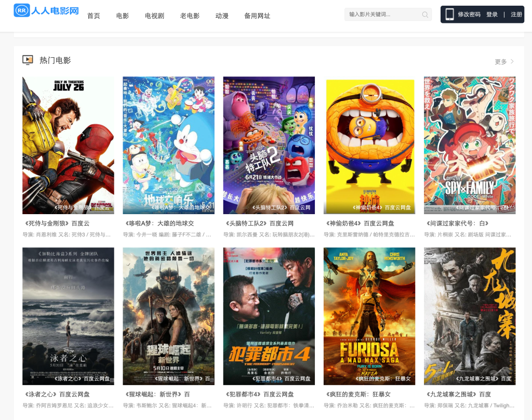The height and width of the screenshot is (420, 532).
Task: Click 登录 login link
Action: (x=492, y=14)
